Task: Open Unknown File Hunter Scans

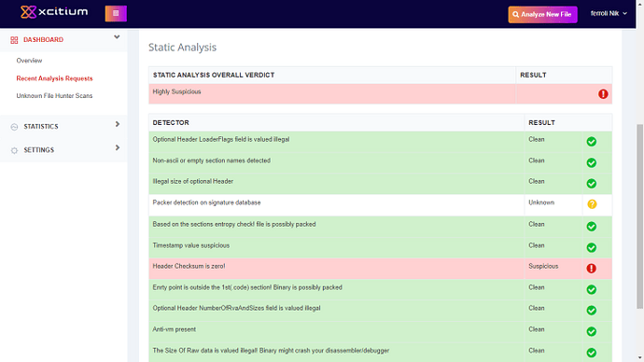Action: 54,95
